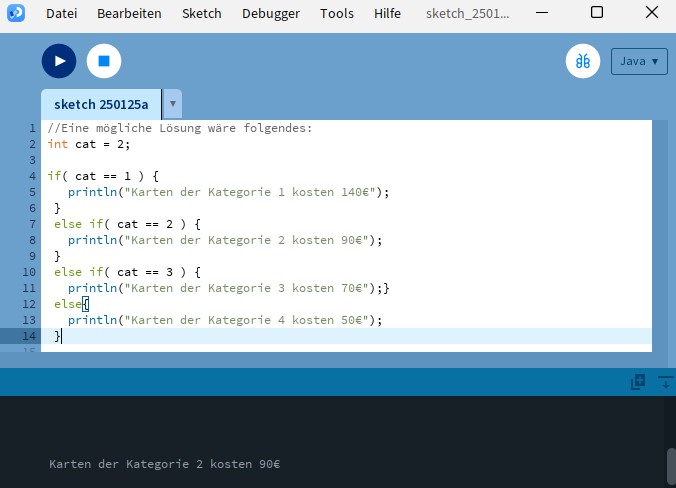Click the console output text line

coord(165,465)
